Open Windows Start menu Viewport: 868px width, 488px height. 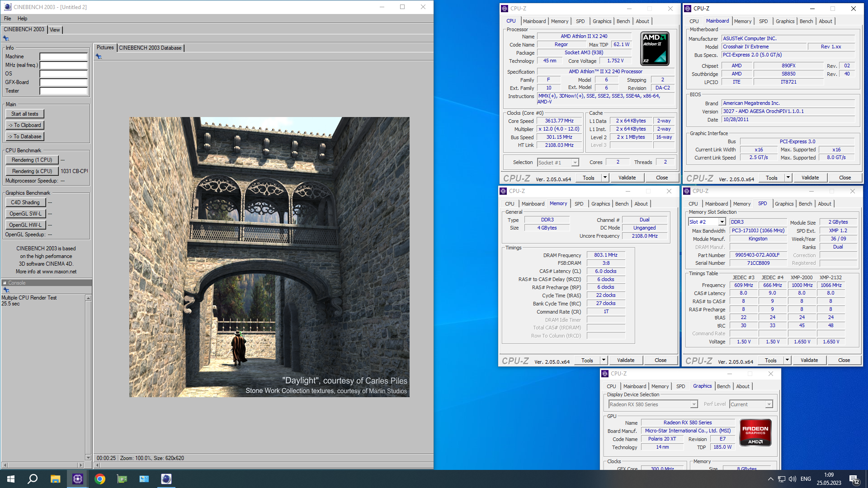tap(11, 479)
